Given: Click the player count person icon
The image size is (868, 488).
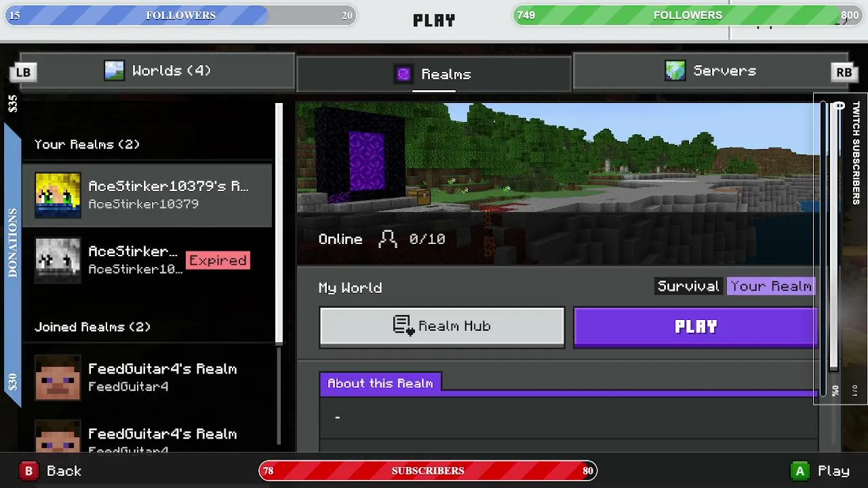Looking at the screenshot, I should click(x=388, y=239).
